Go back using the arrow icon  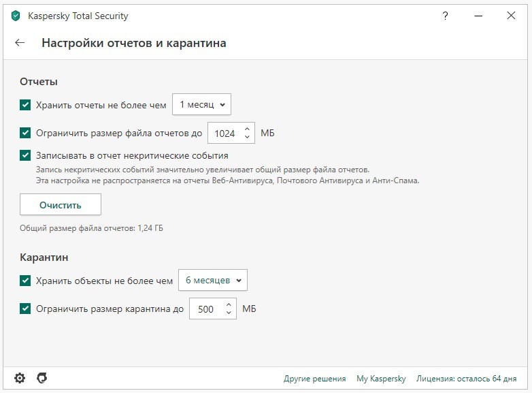[20, 43]
